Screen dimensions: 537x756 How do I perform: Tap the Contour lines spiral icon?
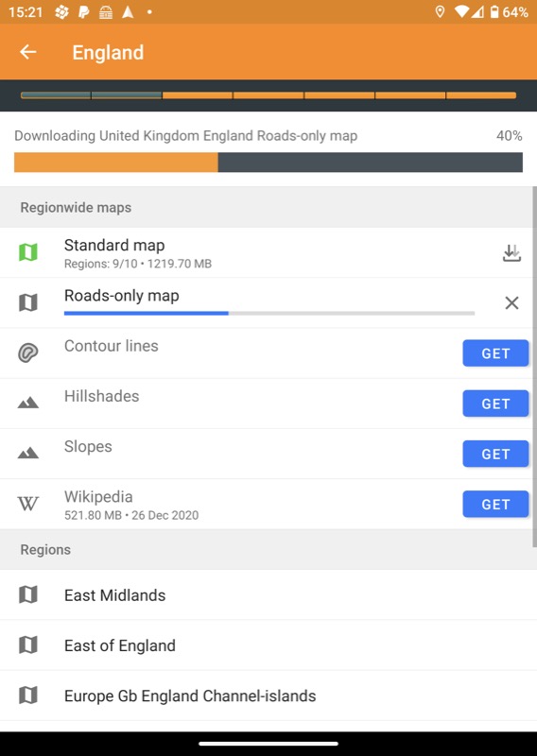[28, 352]
